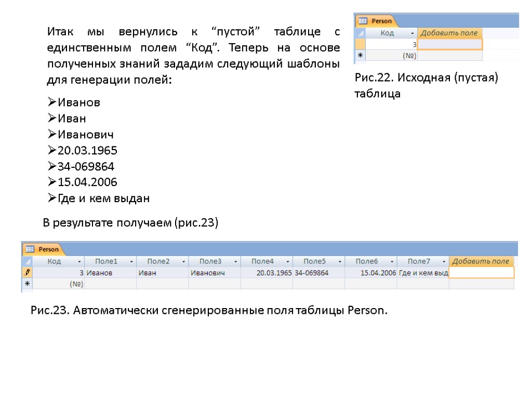Open the Поле4 column dropdown arrow
The height and width of the screenshot is (399, 532).
coord(288,262)
